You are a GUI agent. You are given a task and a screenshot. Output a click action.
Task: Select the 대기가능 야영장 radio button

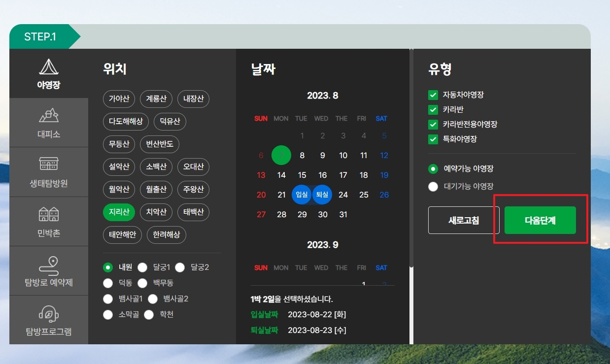tap(433, 186)
